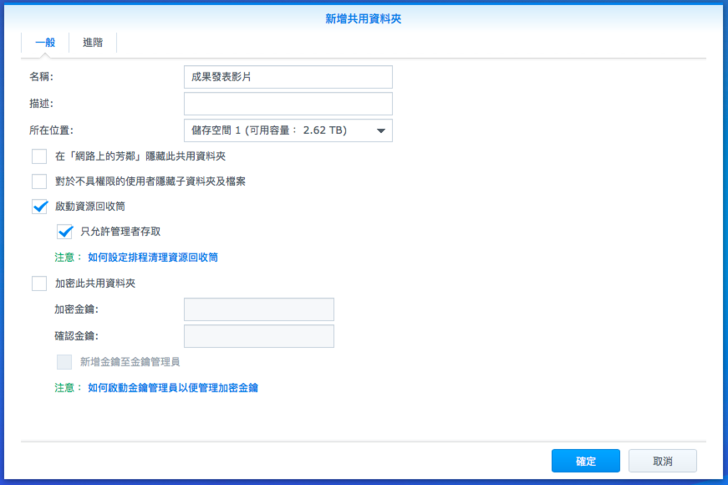728x485 pixels.
Task: Click the 新增共用資料夾 dialog title bar
Action: [x=364, y=18]
